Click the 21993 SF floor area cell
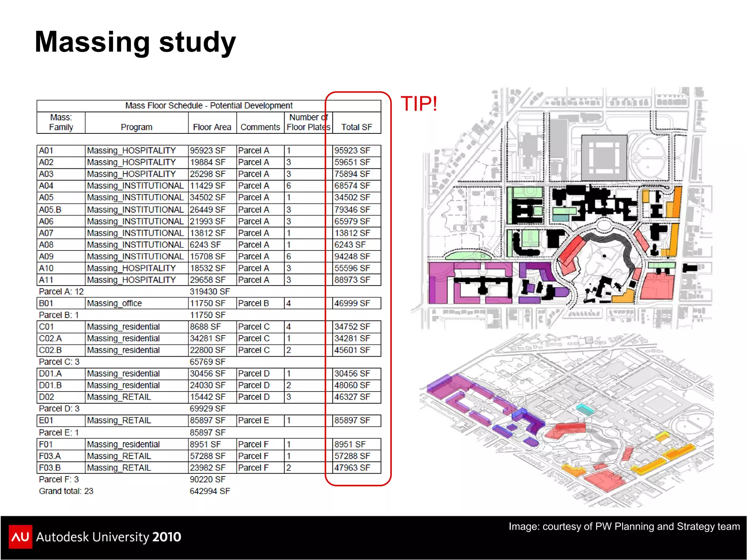This screenshot has height=560, width=747. 212,221
